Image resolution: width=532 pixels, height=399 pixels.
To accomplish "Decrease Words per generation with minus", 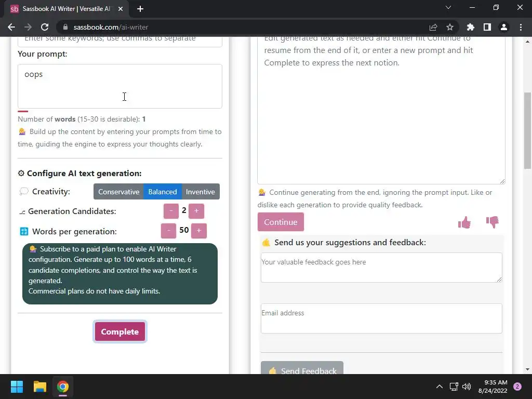I will [169, 231].
